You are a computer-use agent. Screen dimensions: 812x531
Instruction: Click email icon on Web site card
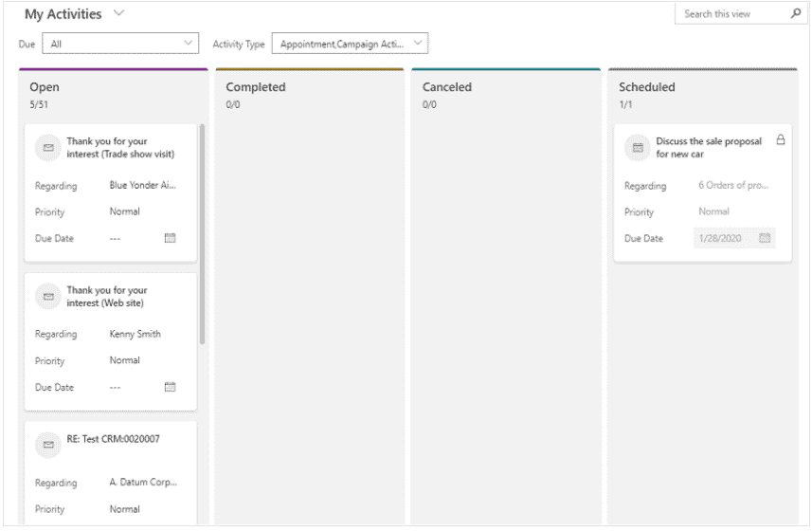coord(48,297)
